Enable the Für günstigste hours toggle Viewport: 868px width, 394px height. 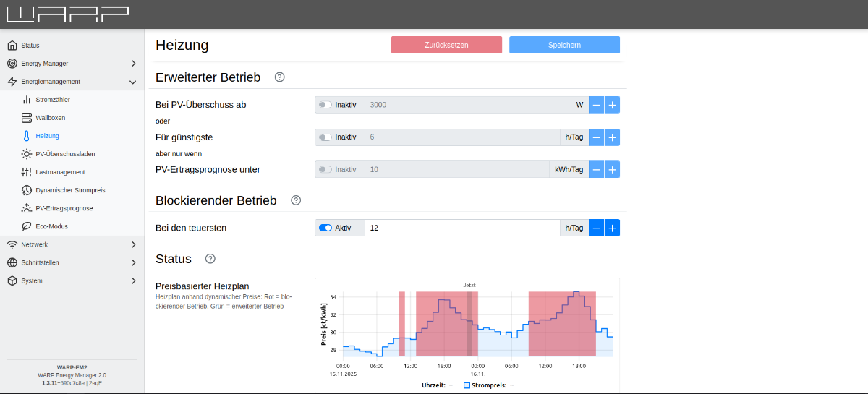coord(325,137)
